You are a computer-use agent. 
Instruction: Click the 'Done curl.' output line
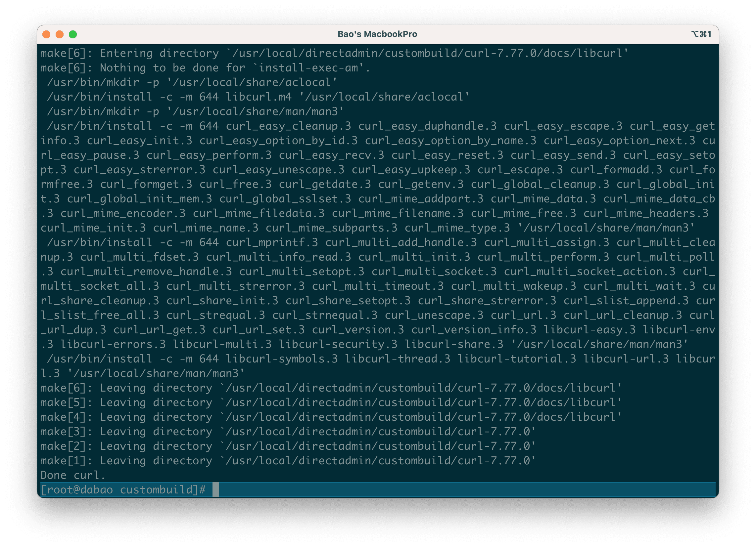73,475
